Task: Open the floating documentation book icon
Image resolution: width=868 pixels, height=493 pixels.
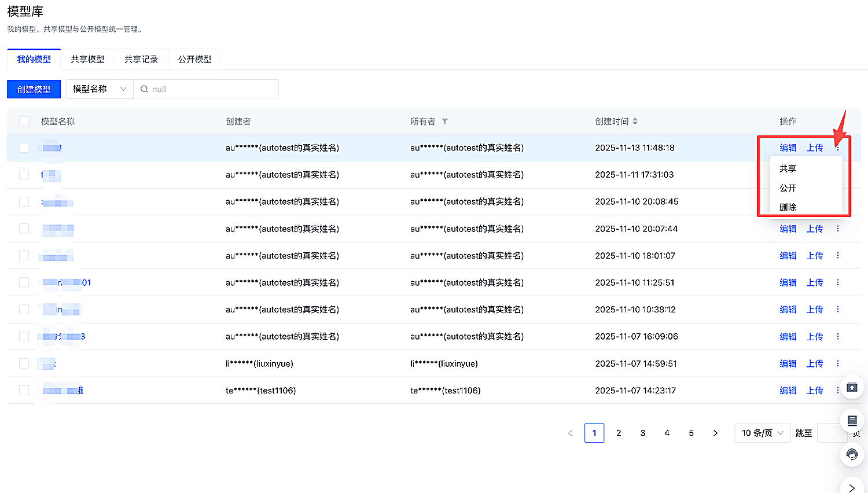Action: tap(852, 421)
